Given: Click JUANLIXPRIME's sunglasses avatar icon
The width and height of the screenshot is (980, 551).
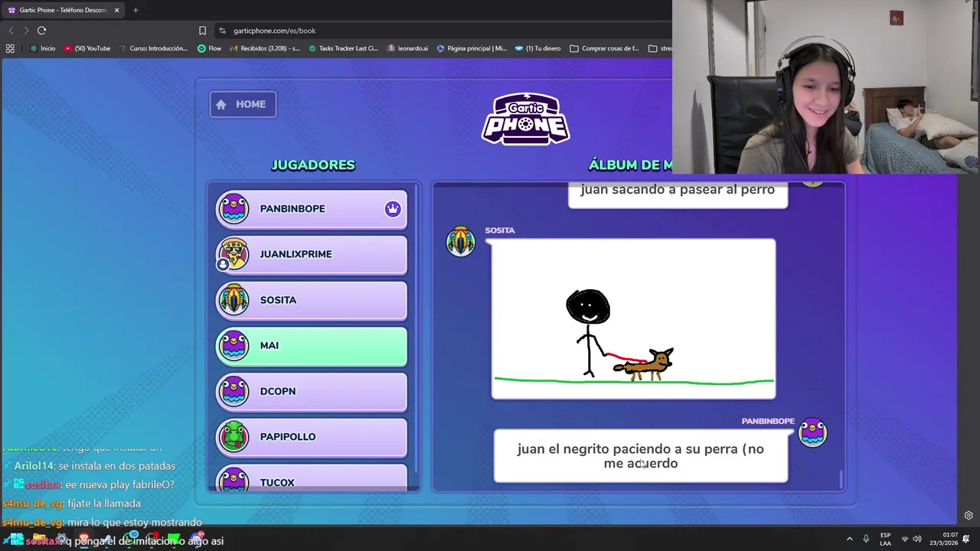Looking at the screenshot, I should (x=233, y=254).
